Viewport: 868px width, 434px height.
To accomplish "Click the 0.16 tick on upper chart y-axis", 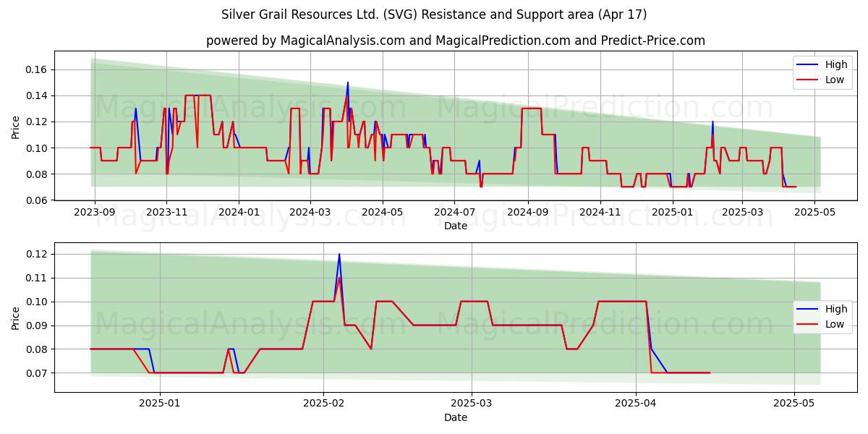I will point(37,69).
